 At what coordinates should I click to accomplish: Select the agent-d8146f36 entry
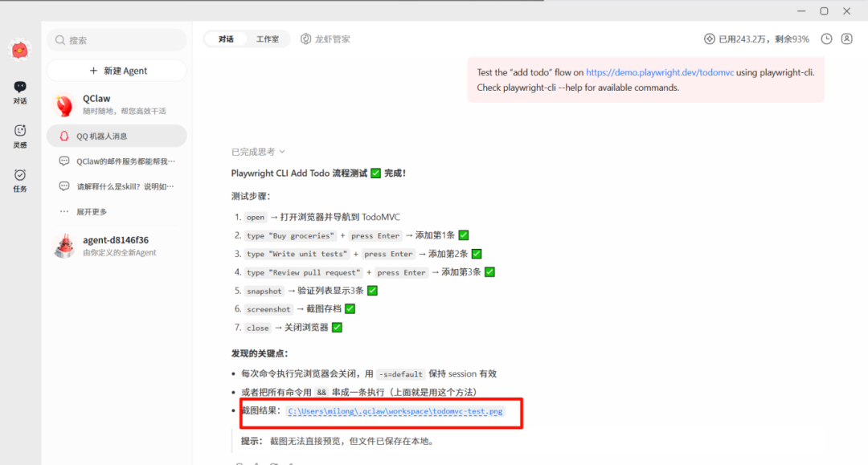tap(117, 246)
